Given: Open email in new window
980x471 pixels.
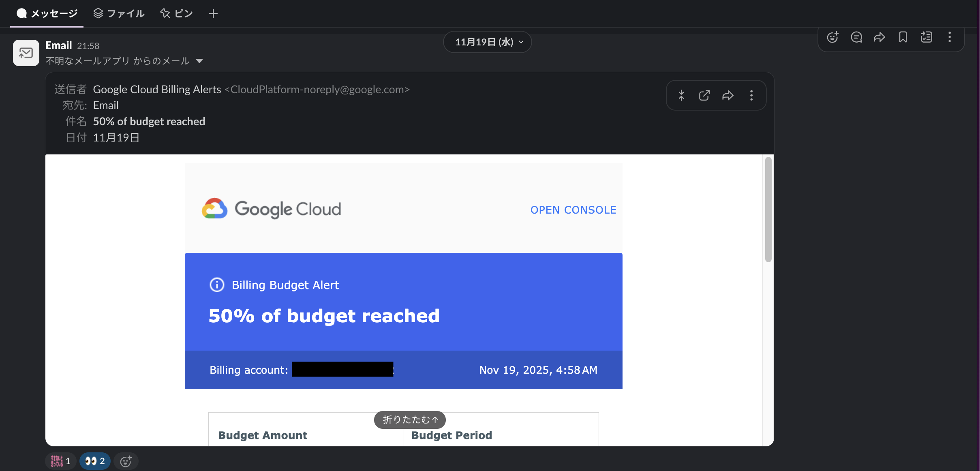Looking at the screenshot, I should click(x=704, y=95).
